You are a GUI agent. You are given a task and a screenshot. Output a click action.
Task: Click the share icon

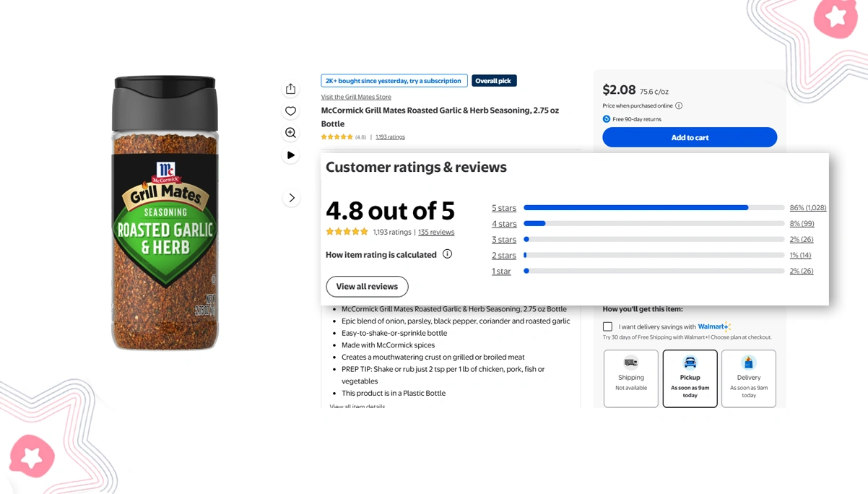click(290, 88)
